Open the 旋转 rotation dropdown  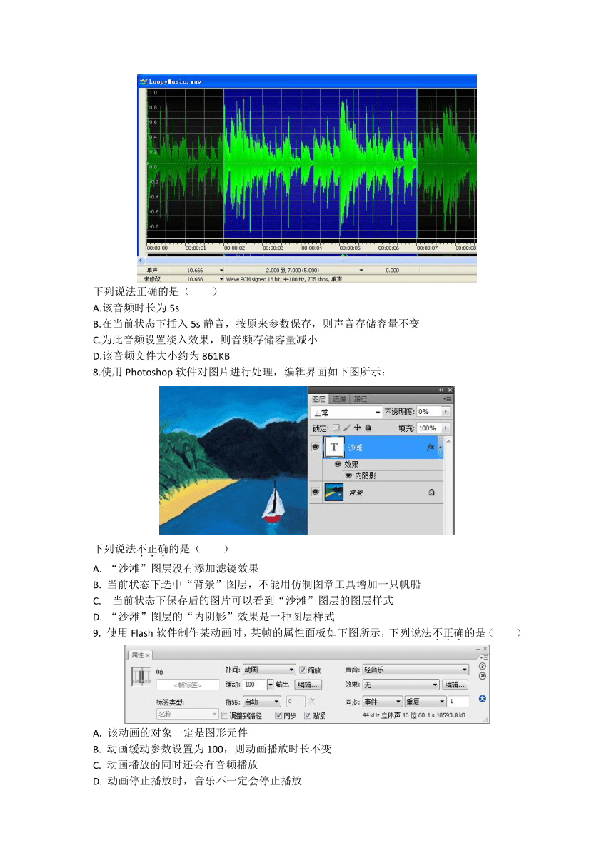click(x=261, y=701)
